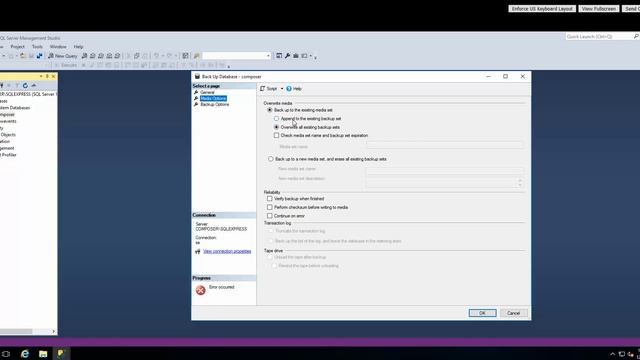The image size is (640, 360).
Task: Click the Refresh icon in Object Explorer toolbar
Action: 25,86
